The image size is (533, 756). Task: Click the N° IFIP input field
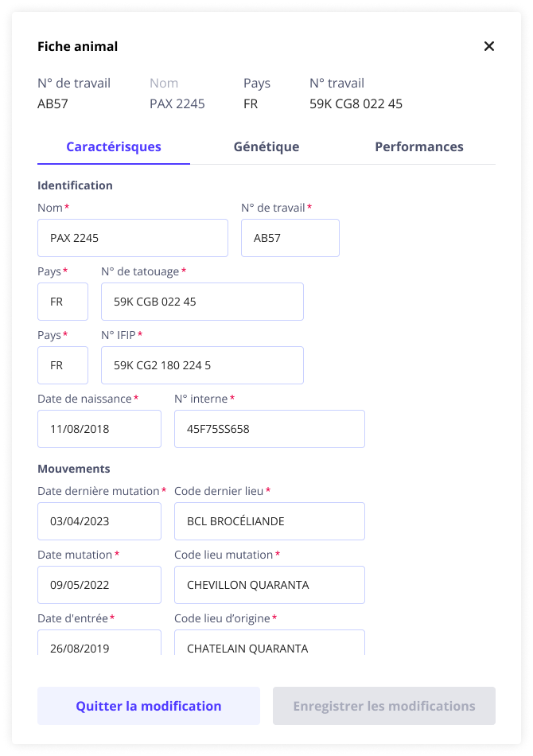click(202, 365)
